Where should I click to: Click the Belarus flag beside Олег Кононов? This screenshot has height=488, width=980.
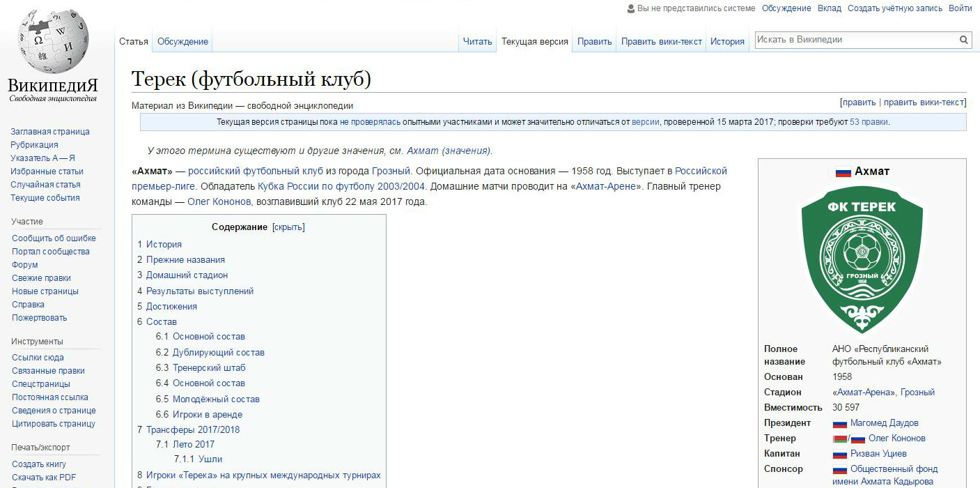[x=839, y=439]
